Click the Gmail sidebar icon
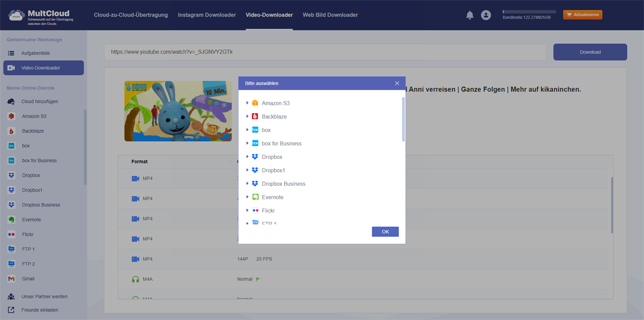The image size is (644, 320). pos(11,279)
